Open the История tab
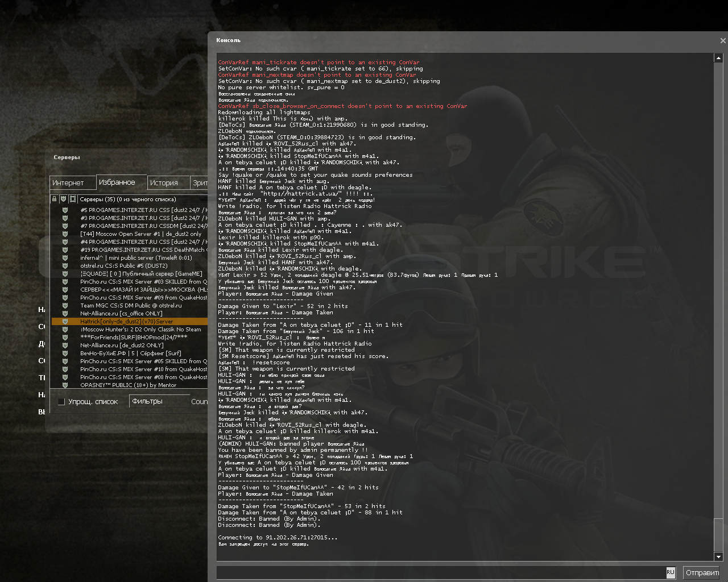The height and width of the screenshot is (582, 728). 164,183
